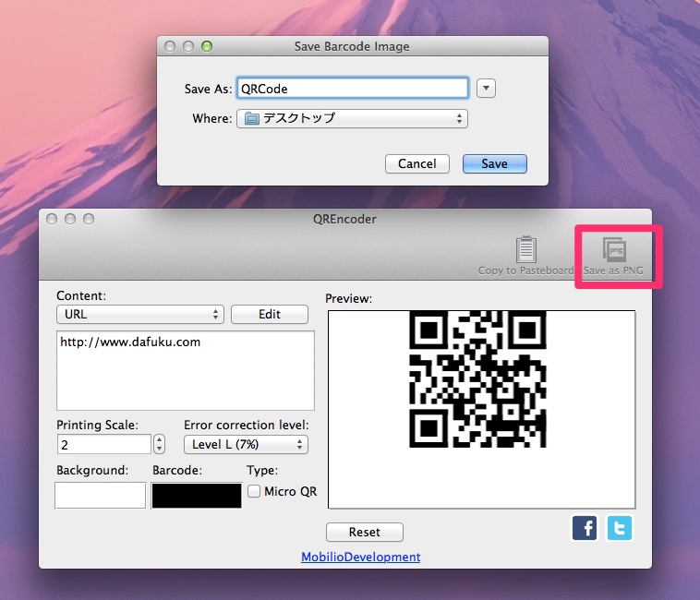The height and width of the screenshot is (600, 700).
Task: Pick the white Background color well
Action: tap(101, 495)
